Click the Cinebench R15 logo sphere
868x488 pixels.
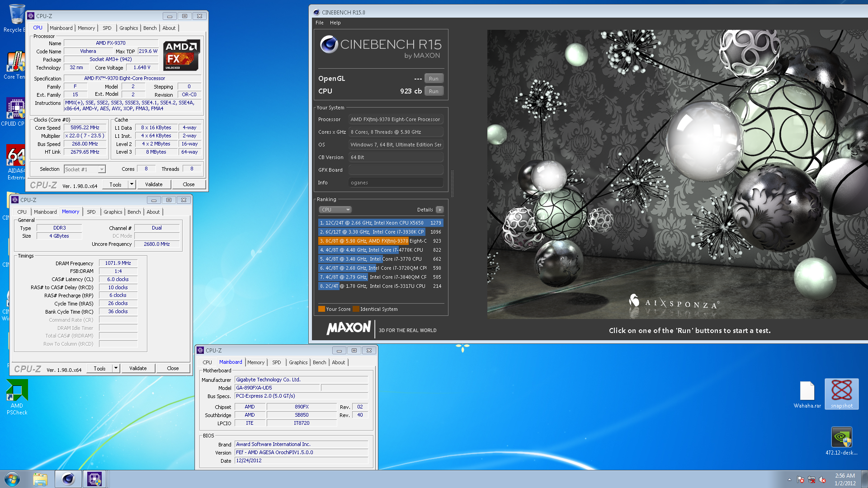coord(329,44)
